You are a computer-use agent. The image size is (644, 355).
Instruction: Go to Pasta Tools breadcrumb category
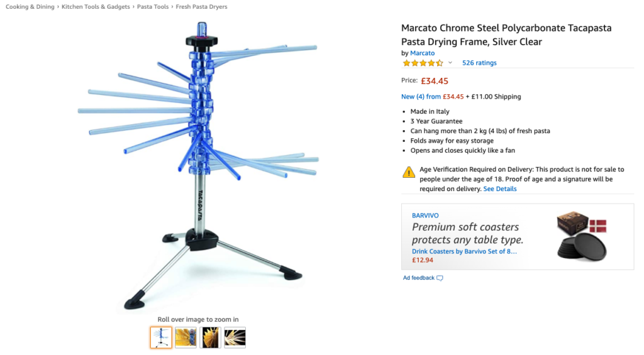pyautogui.click(x=153, y=6)
